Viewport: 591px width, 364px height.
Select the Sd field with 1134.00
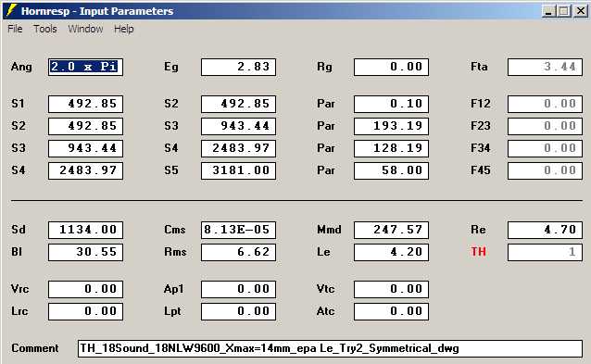[x=85, y=230]
